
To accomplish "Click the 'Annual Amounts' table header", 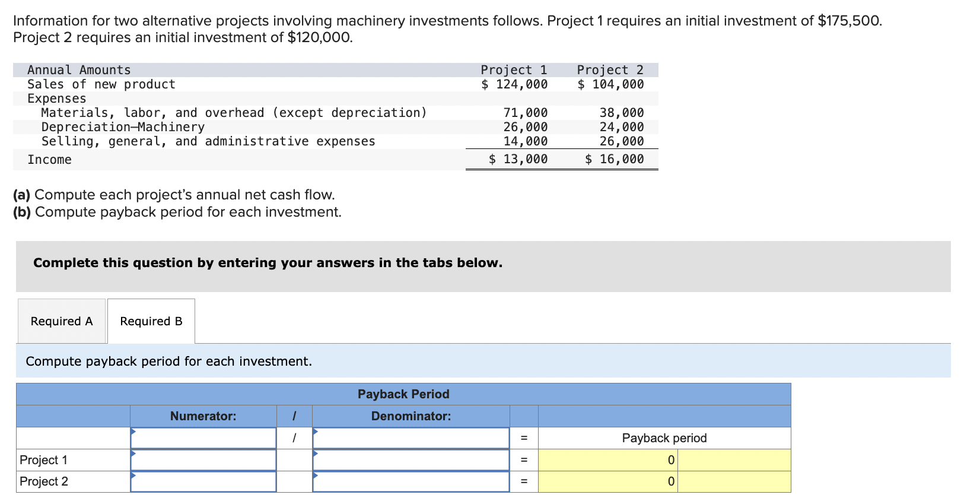I will tap(79, 70).
